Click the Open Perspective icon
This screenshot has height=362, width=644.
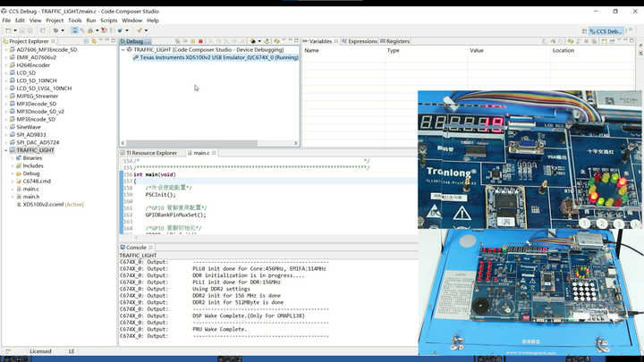(x=583, y=30)
